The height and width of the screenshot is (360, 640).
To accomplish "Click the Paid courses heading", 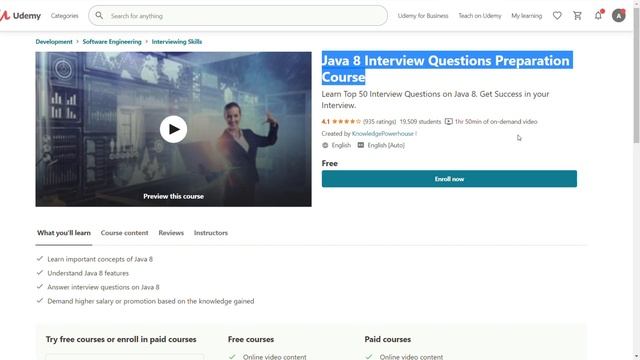I will [x=387, y=339].
